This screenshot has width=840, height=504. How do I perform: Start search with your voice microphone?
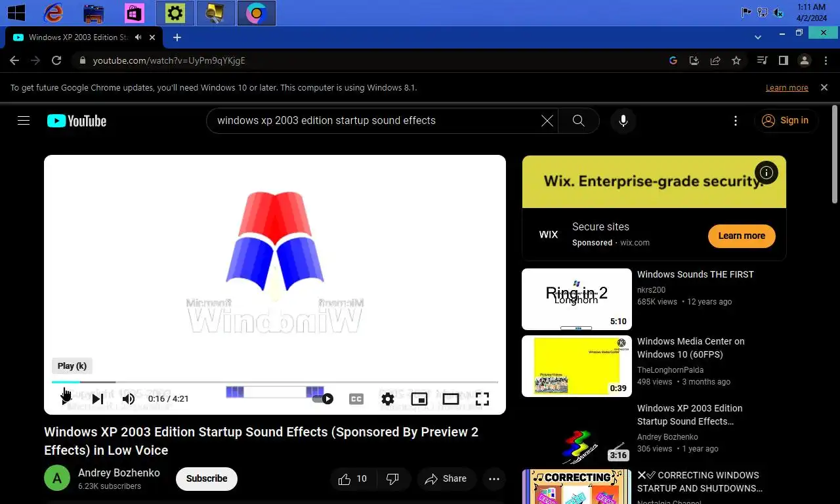tap(623, 121)
